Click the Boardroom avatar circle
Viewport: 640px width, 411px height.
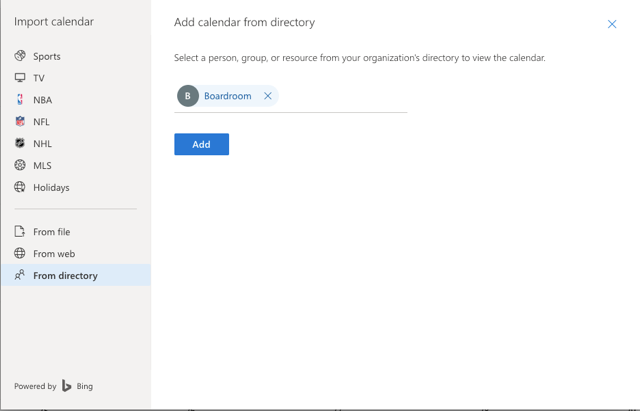pyautogui.click(x=188, y=96)
